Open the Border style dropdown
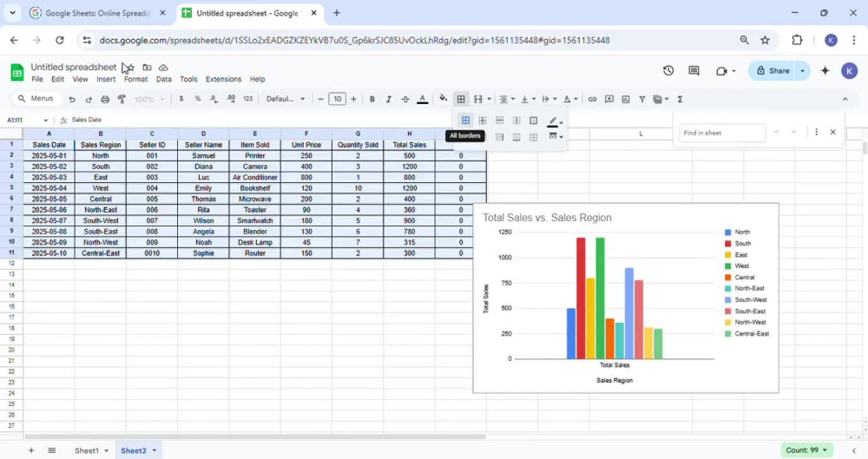868x459 pixels. (x=555, y=137)
